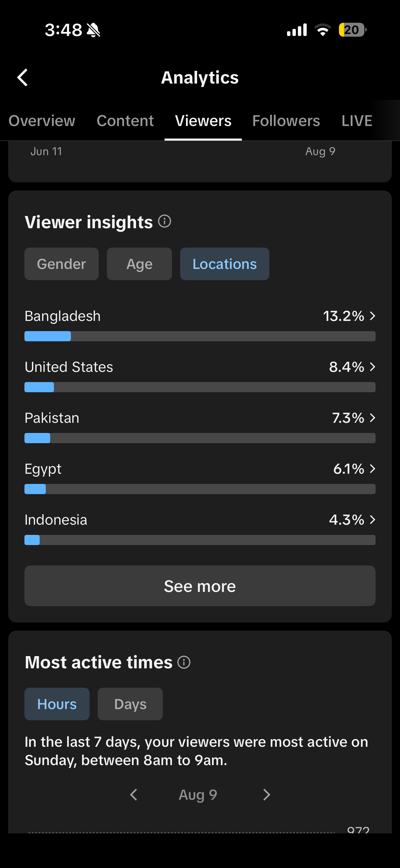This screenshot has width=400, height=868.
Task: Switch to the Followers tab
Action: click(286, 121)
